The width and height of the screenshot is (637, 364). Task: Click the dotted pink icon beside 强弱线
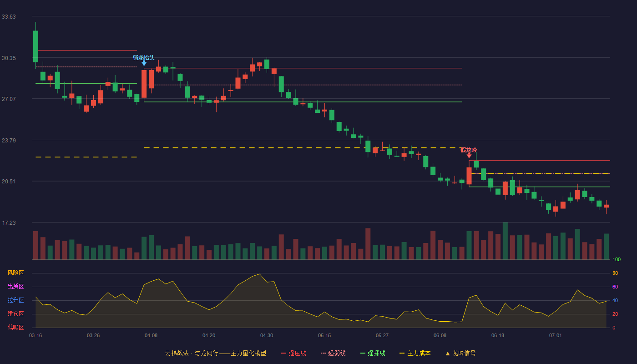[323, 353]
